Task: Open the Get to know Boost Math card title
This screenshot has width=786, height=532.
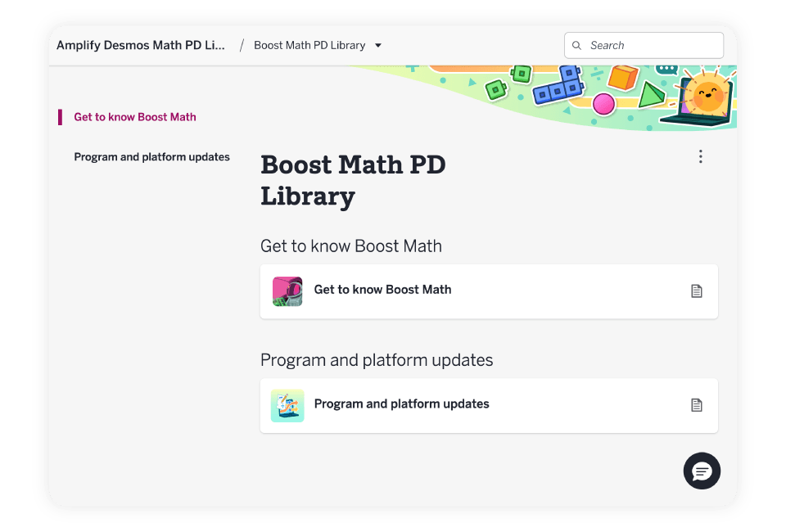Action: coord(382,290)
